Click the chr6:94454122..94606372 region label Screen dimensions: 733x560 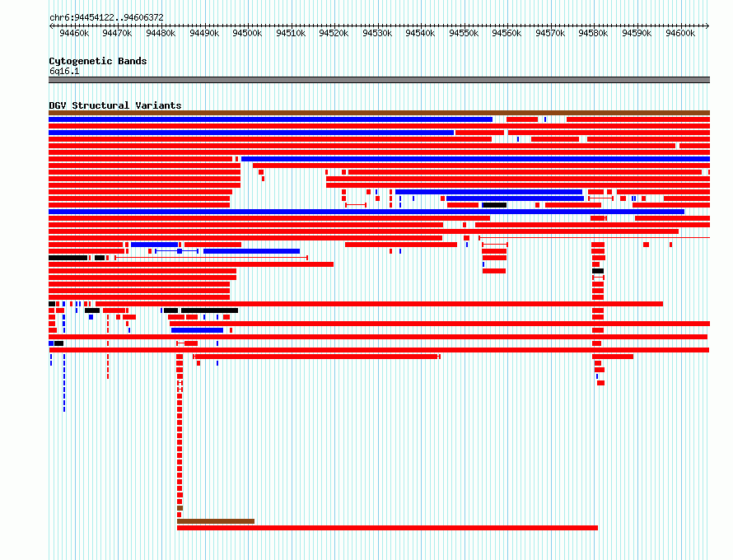(x=106, y=17)
